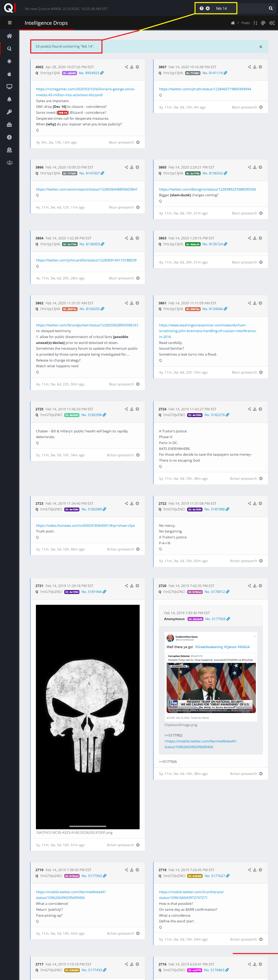Click the breadcrumb home icon beside Posts
The image size is (278, 980).
tap(233, 23)
